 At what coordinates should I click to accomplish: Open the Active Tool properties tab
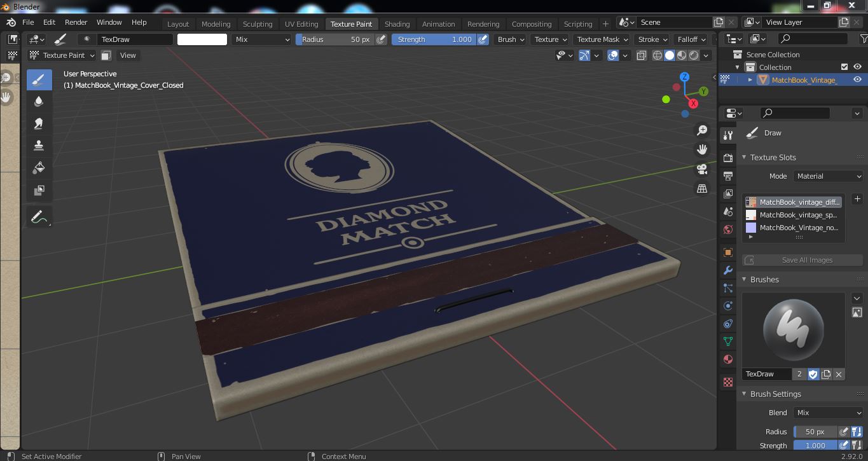pyautogui.click(x=728, y=135)
